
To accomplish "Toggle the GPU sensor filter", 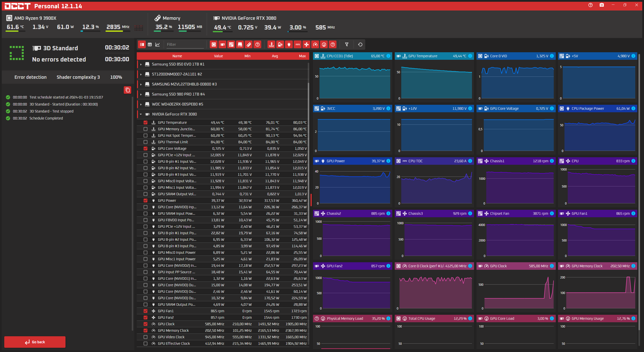I will click(x=222, y=44).
